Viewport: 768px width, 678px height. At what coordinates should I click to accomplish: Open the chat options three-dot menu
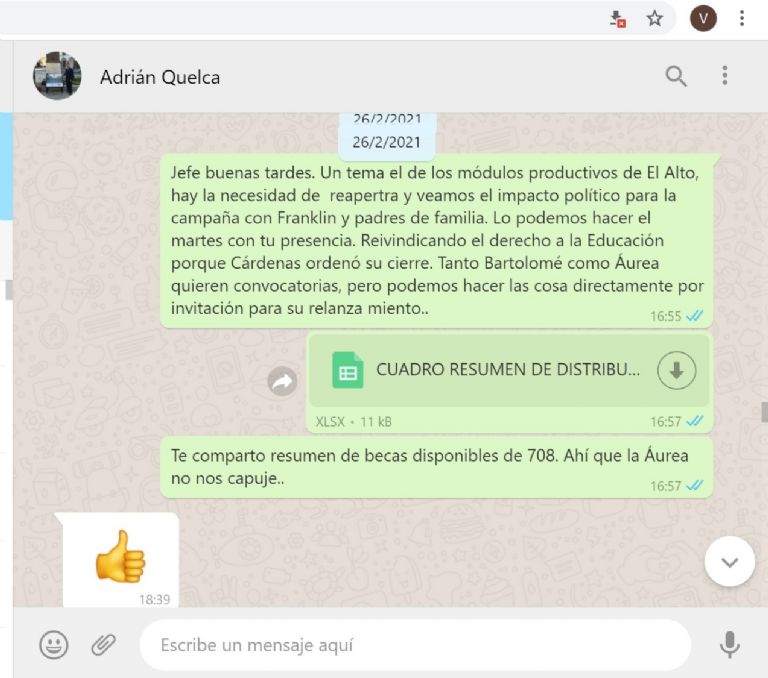[725, 76]
